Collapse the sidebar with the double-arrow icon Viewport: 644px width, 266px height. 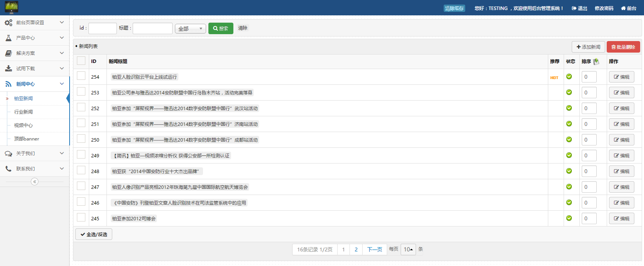(35, 182)
